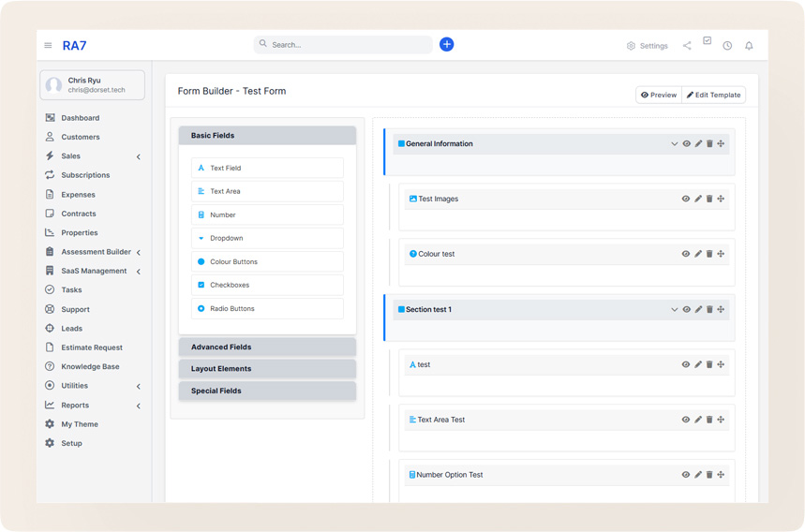Edit the Number Option Test field

pos(698,475)
